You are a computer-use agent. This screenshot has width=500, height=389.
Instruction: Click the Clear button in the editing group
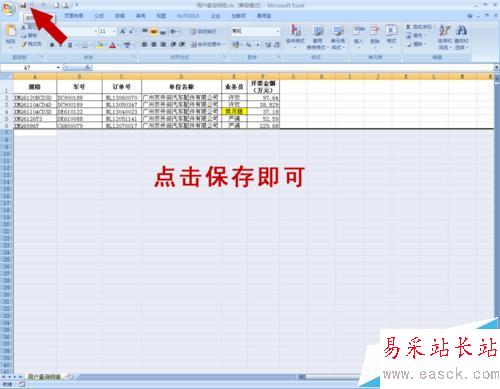(x=415, y=44)
